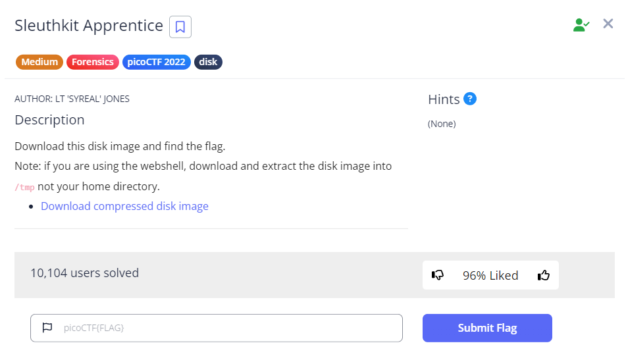The height and width of the screenshot is (364, 626).
Task: Focus the picoCTF{FLAG} input field
Action: click(x=224, y=328)
